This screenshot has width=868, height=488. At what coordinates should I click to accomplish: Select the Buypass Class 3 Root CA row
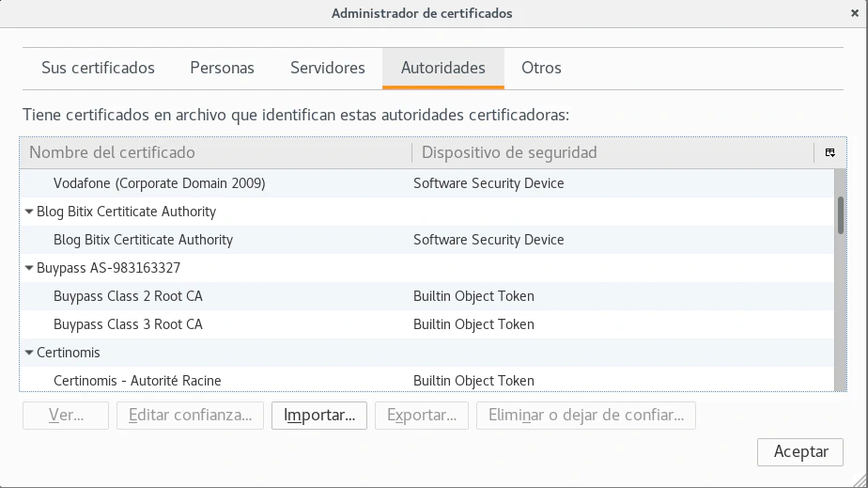[x=128, y=324]
